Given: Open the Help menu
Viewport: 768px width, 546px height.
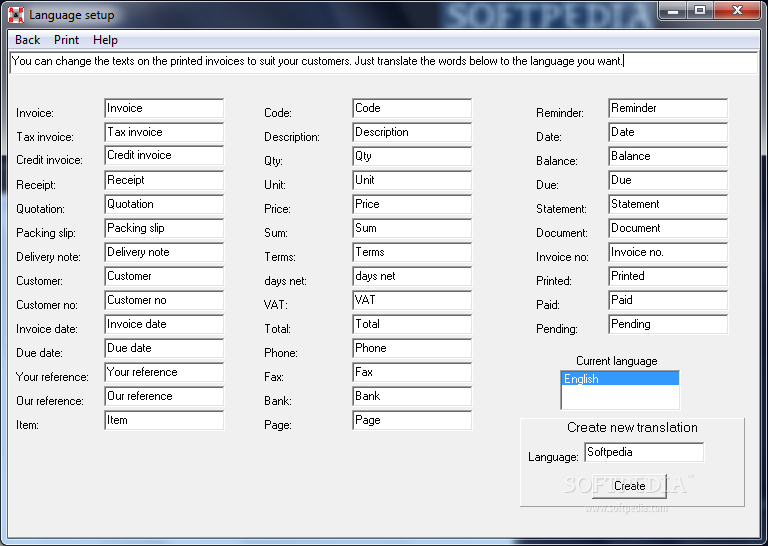Looking at the screenshot, I should 105,40.
